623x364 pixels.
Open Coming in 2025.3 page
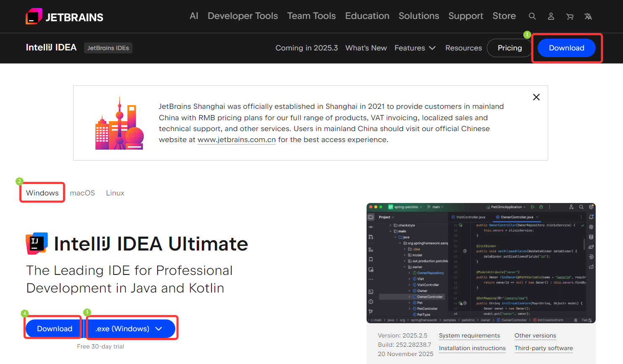[306, 48]
